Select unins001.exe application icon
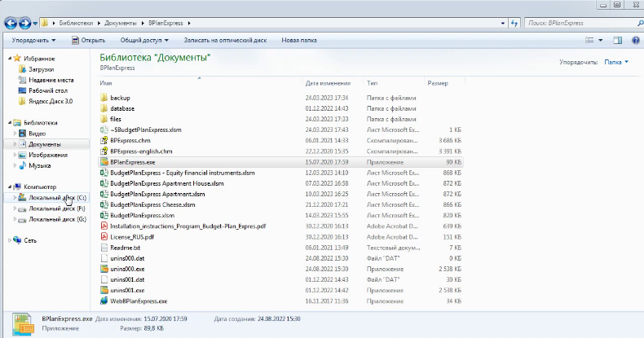 (104, 291)
